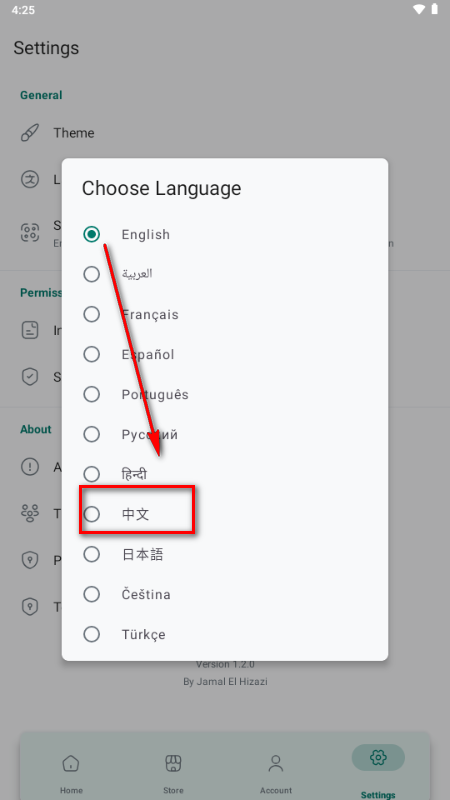Open the Home tab icon

(71, 764)
